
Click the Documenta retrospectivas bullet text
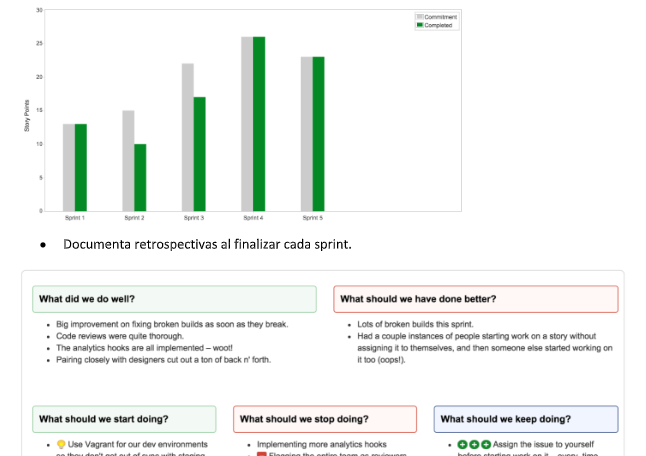(207, 244)
